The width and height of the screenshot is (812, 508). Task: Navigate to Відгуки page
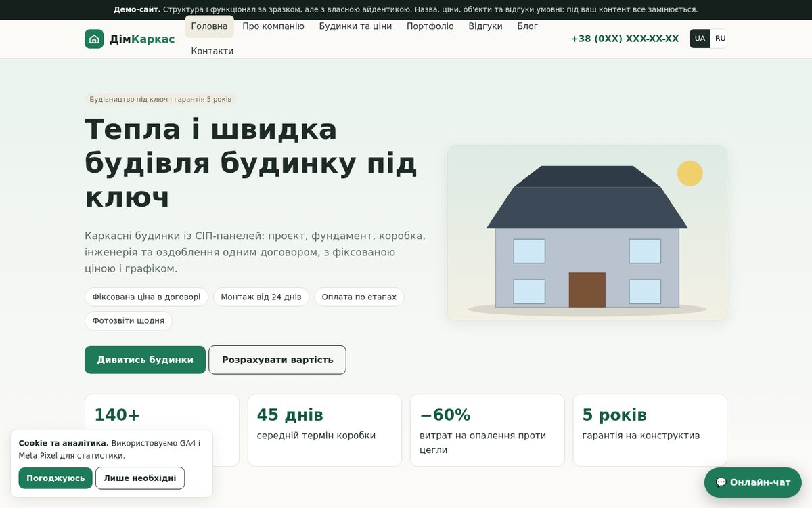point(485,26)
